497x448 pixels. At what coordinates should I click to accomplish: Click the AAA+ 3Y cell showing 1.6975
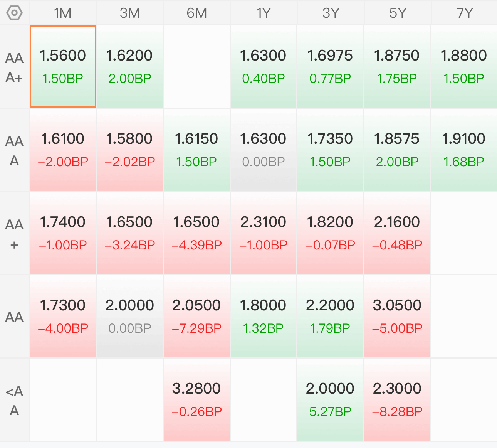pyautogui.click(x=331, y=66)
